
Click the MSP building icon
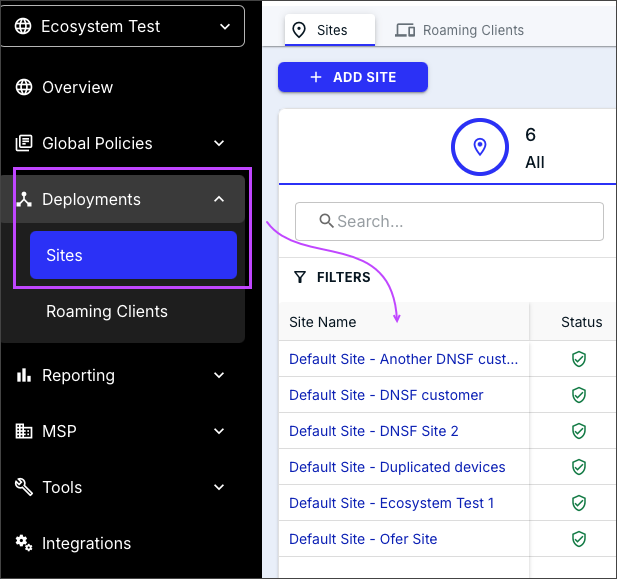click(x=24, y=432)
